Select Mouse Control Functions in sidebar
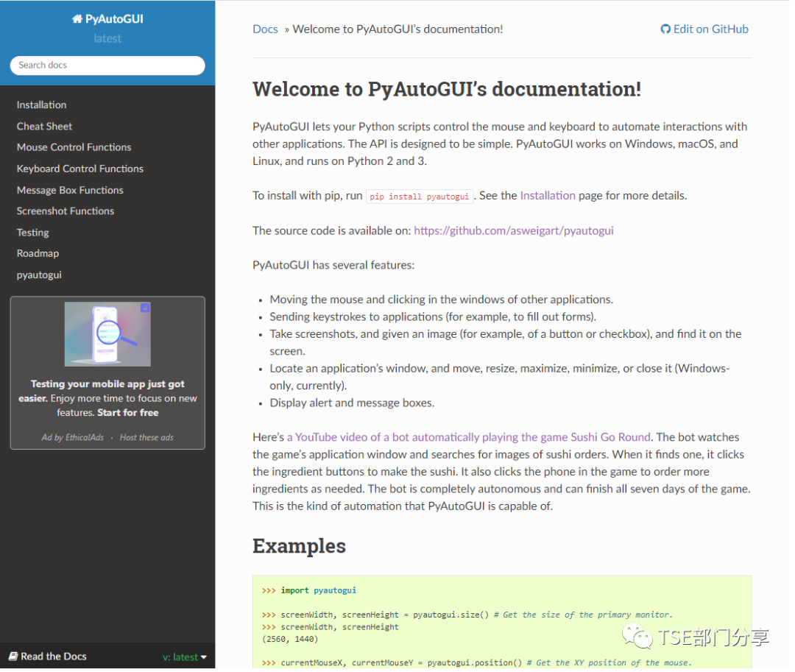The image size is (795, 672). click(x=74, y=147)
